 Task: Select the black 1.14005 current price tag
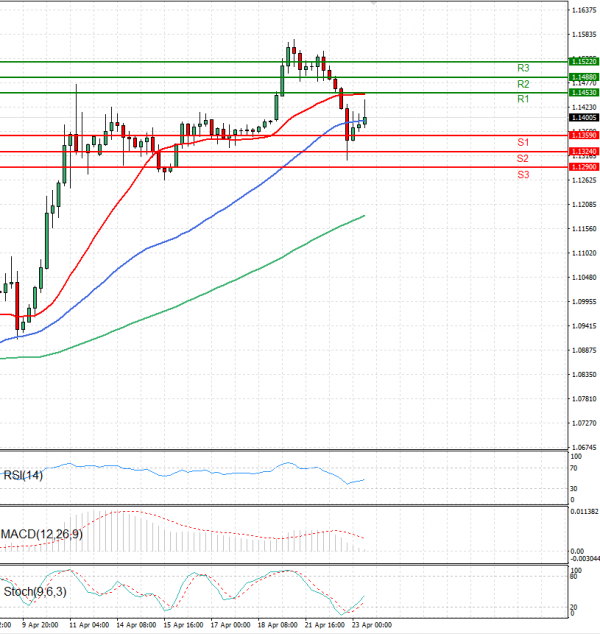pyautogui.click(x=584, y=118)
